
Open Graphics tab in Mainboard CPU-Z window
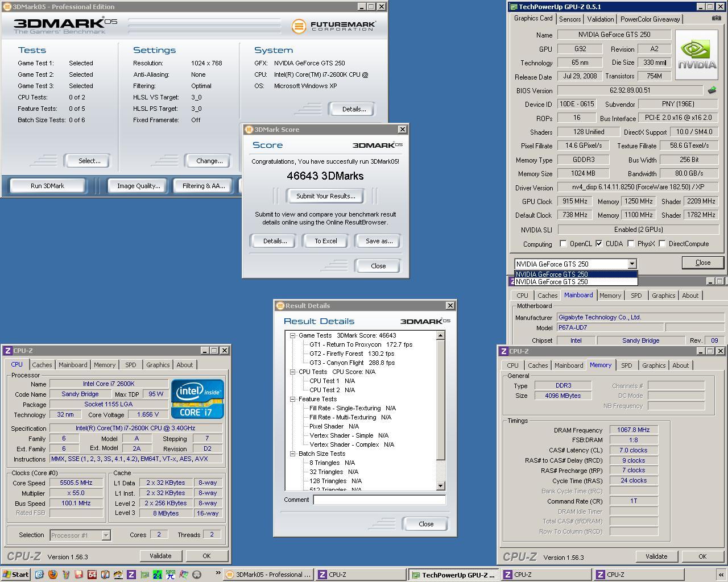pyautogui.click(x=664, y=296)
